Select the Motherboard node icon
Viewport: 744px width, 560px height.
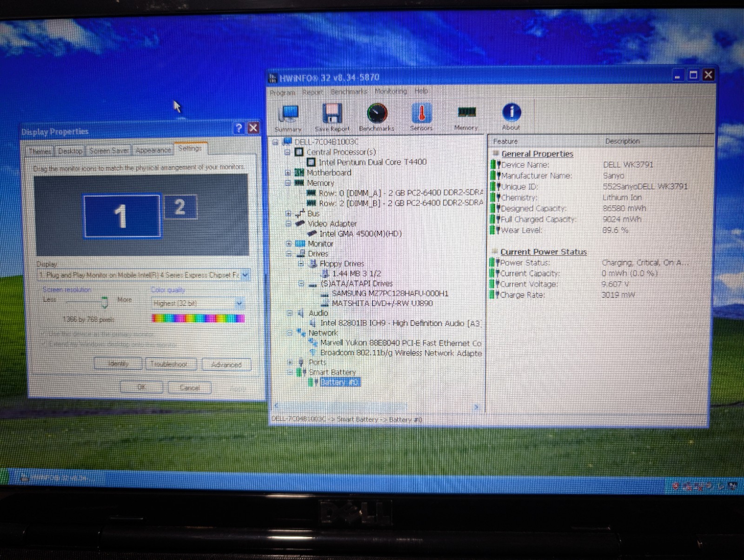point(299,173)
